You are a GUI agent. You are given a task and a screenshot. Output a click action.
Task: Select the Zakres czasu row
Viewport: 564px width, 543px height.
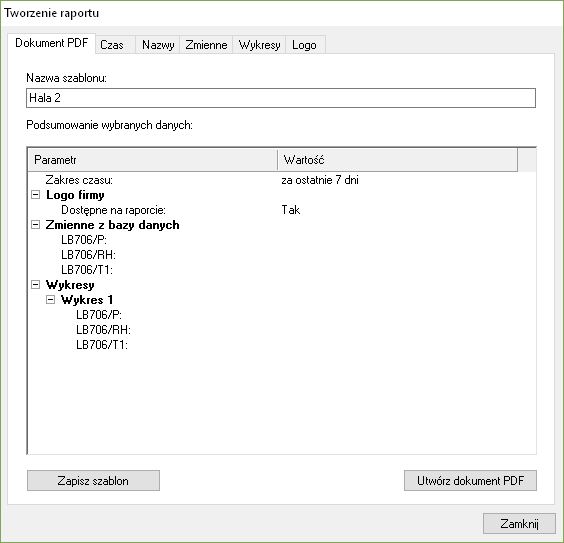coord(282,180)
